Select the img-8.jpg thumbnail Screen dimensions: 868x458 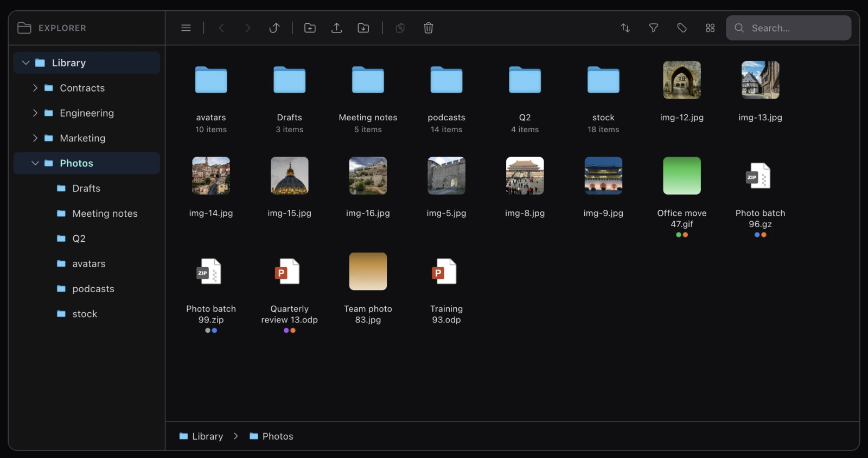pos(525,176)
